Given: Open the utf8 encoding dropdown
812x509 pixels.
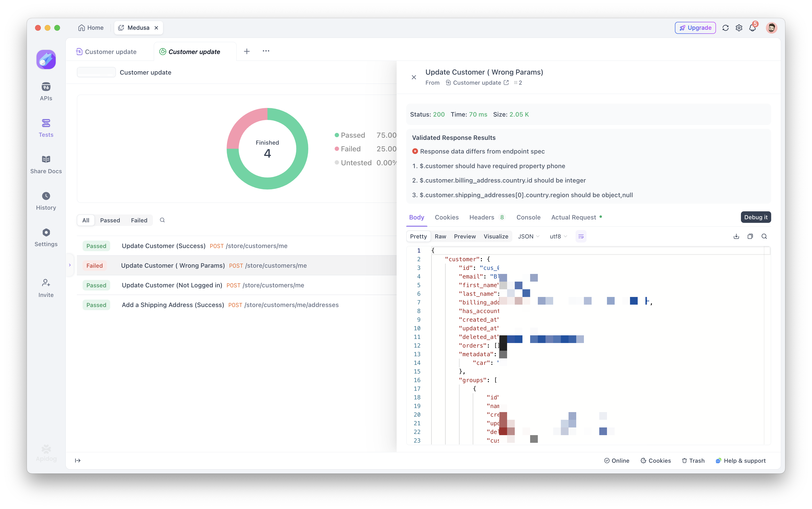Looking at the screenshot, I should click(x=558, y=236).
